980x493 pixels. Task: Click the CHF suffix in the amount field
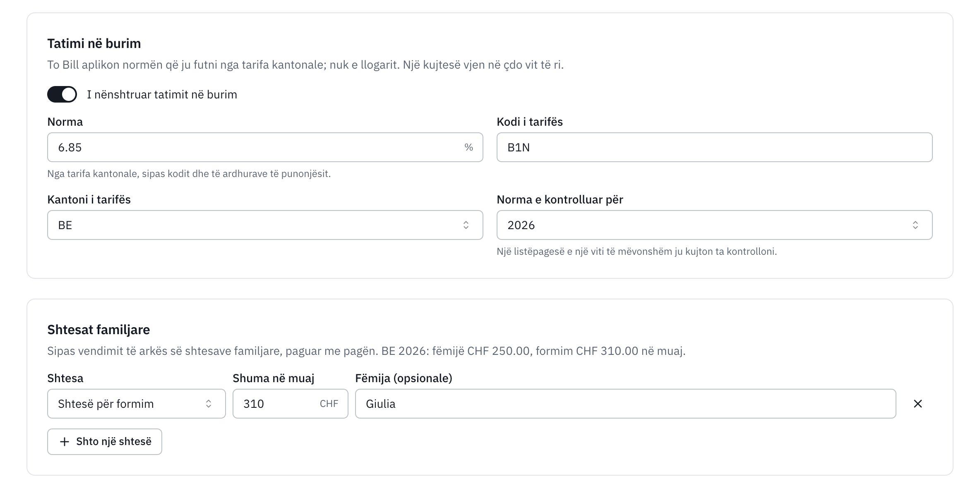click(x=329, y=404)
